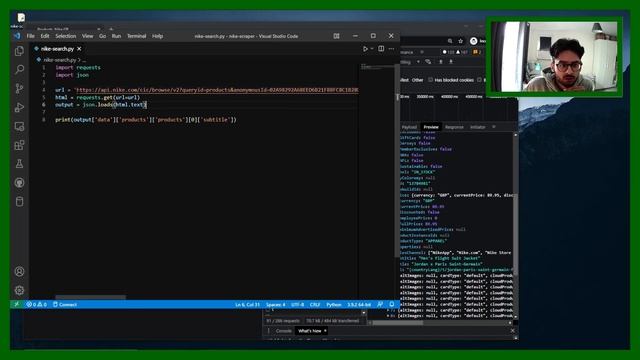
Task: Change the UTF-8 file encoding
Action: coord(298,304)
